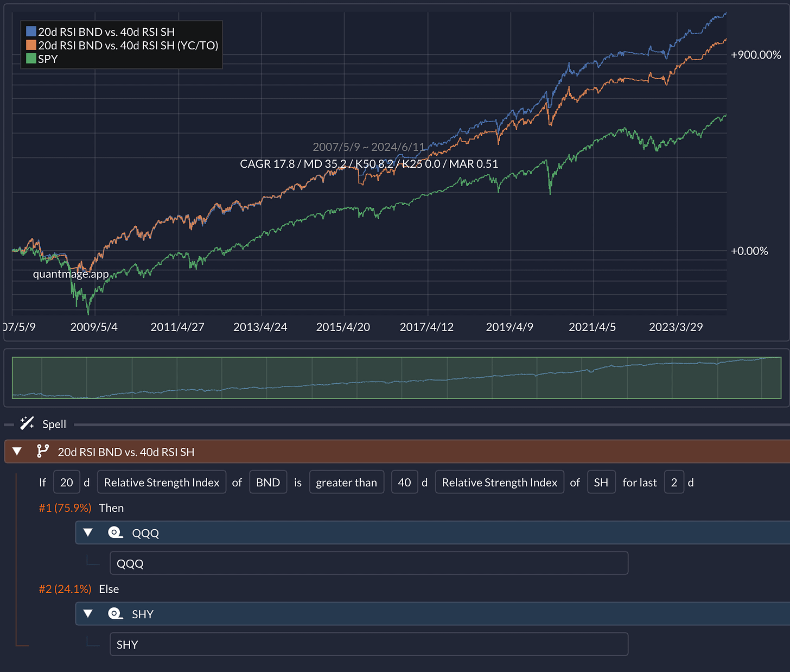Open the first Relative Strength Index selector
The height and width of the screenshot is (672, 790).
pos(162,482)
